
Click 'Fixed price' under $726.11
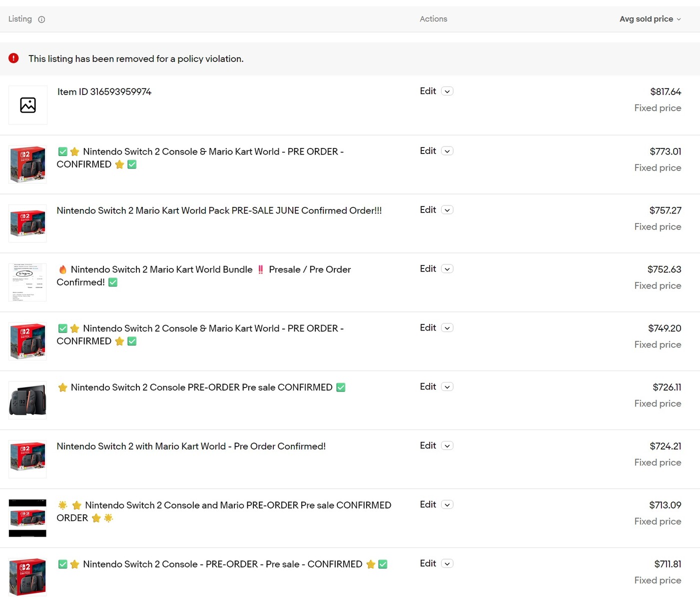tap(658, 404)
